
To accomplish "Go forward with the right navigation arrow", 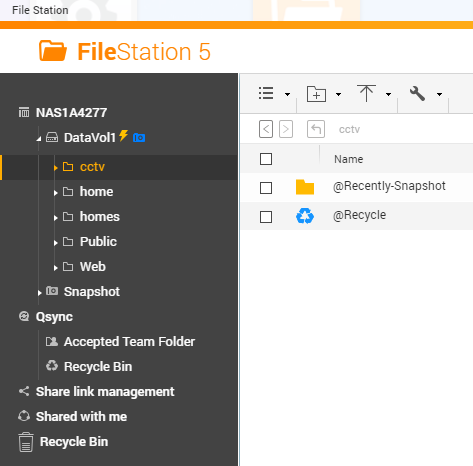I will (286, 129).
